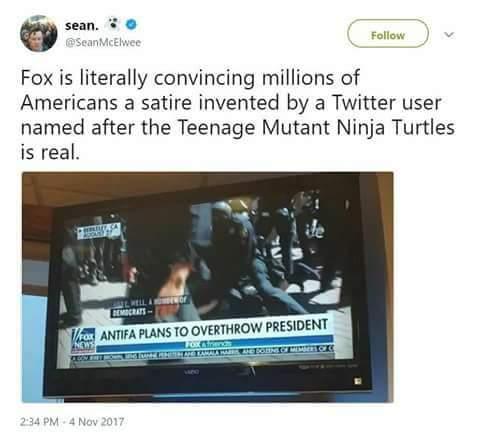The height and width of the screenshot is (438, 480).
Task: Click the DEMOCRATS caption in the photo
Action: tap(129, 312)
